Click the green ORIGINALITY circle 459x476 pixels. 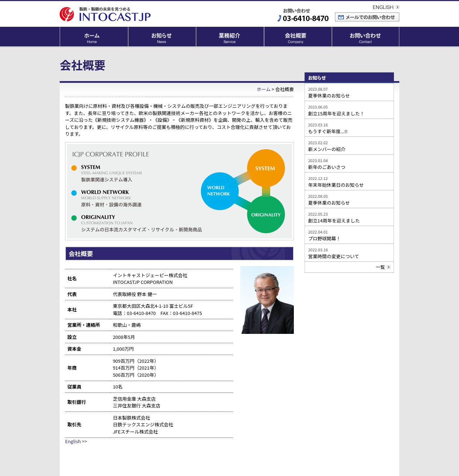[266, 215]
